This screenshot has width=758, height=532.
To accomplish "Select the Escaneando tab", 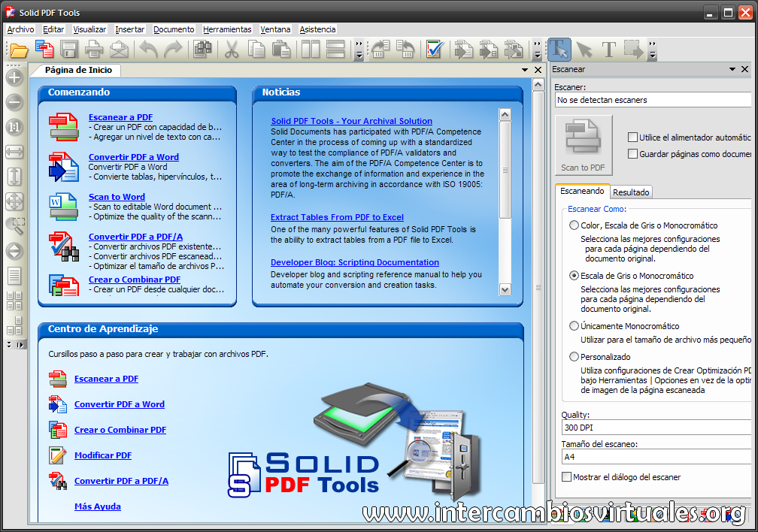I will point(582,191).
